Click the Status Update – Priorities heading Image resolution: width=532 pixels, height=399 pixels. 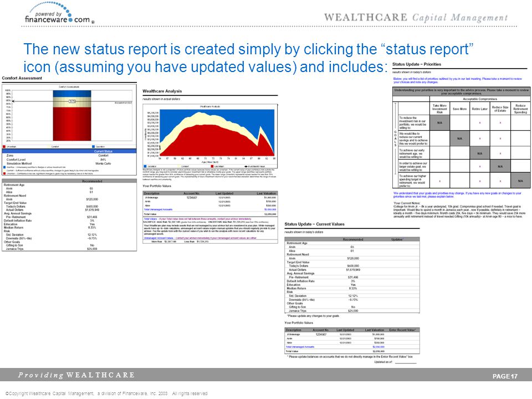click(417, 64)
